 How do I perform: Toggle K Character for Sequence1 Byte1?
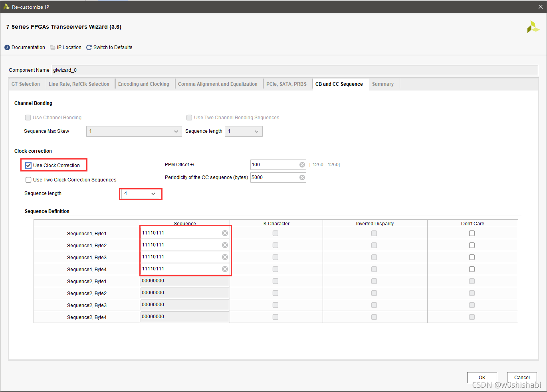pyautogui.click(x=275, y=233)
